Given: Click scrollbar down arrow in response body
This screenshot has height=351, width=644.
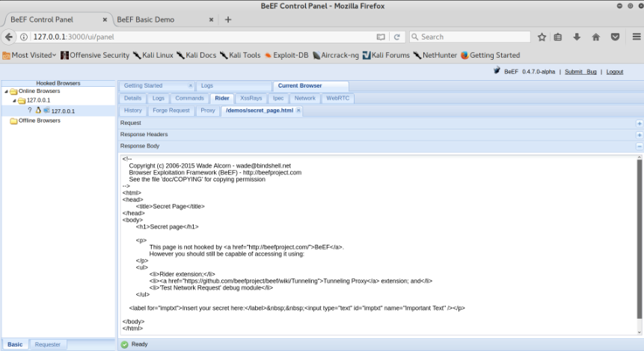Looking at the screenshot, I should coord(639,332).
